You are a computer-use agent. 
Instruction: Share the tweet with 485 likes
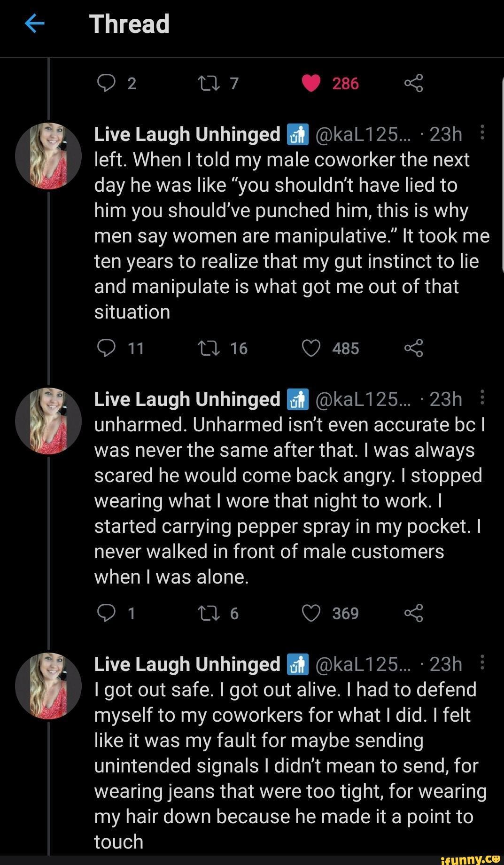(413, 348)
